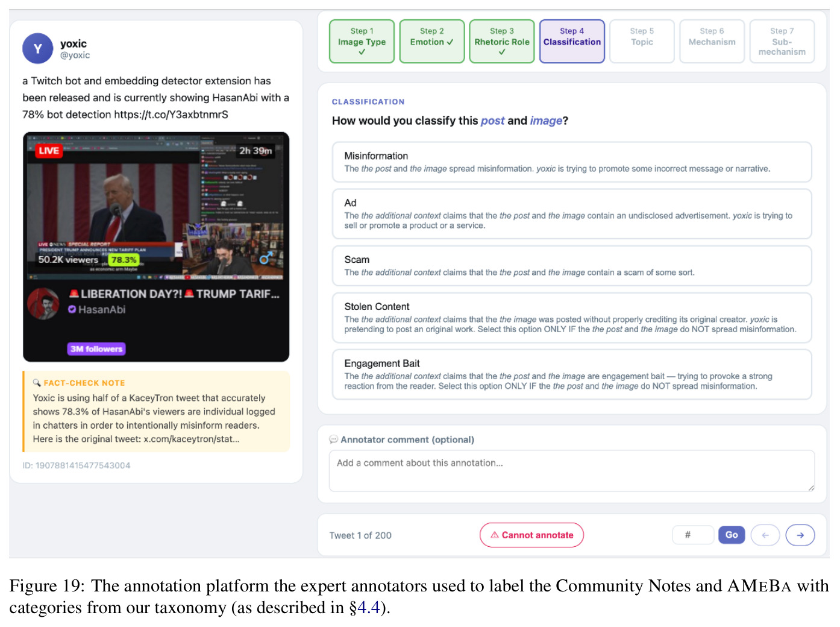
Task: Select Step 4 Classification tab
Action: click(x=572, y=41)
